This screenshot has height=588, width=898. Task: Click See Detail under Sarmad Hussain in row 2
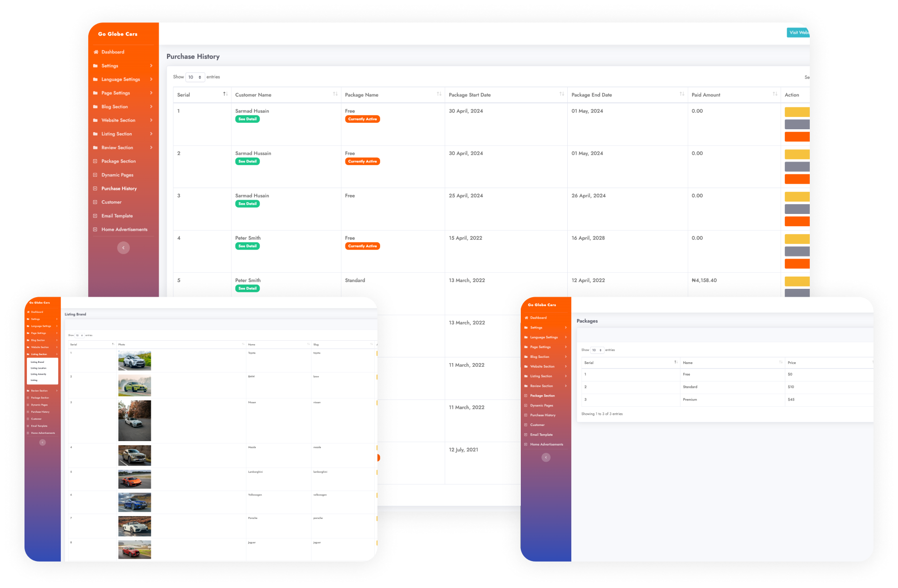[x=247, y=162]
